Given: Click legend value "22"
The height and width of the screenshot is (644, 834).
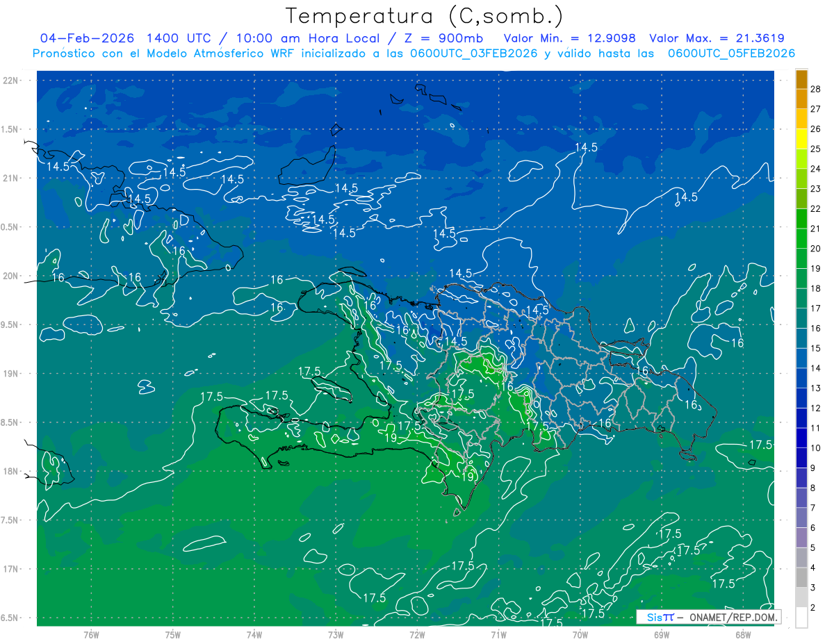Looking at the screenshot, I should pos(815,208).
